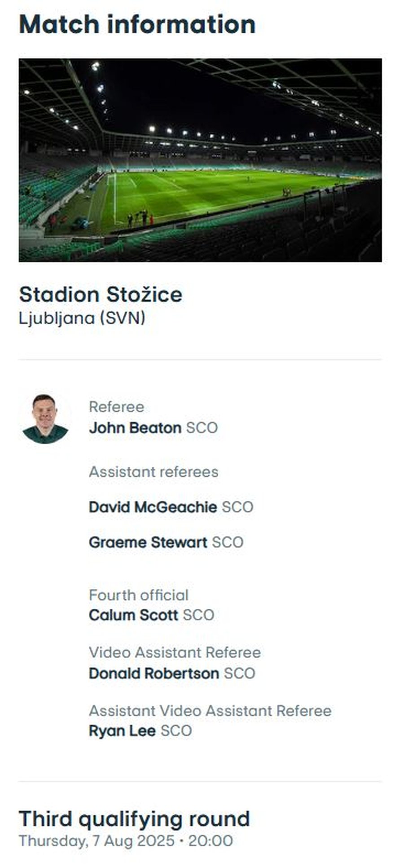Click the Assistant referees label
This screenshot has height=868, width=404.
tap(154, 472)
